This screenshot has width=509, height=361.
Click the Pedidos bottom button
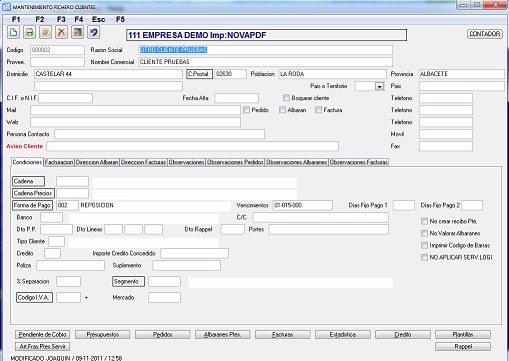[x=162, y=334]
